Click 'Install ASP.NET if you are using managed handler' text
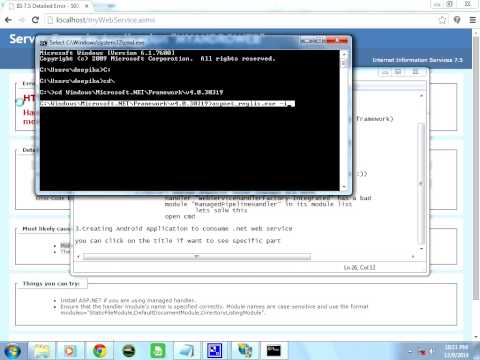Screen dimensions: 480x360 click(x=128, y=300)
